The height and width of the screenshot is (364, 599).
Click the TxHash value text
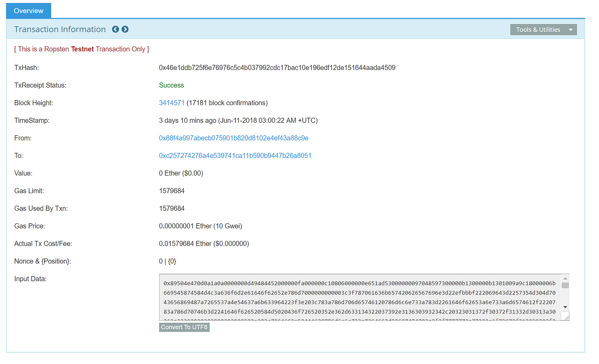[x=277, y=68]
